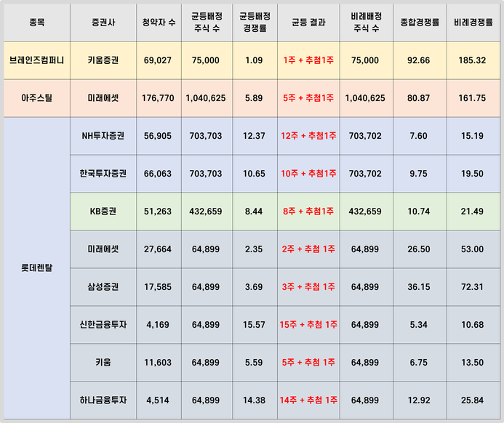This screenshot has height=423, width=504.
Task: Click overall rate 12.92
Action: coord(418,400)
